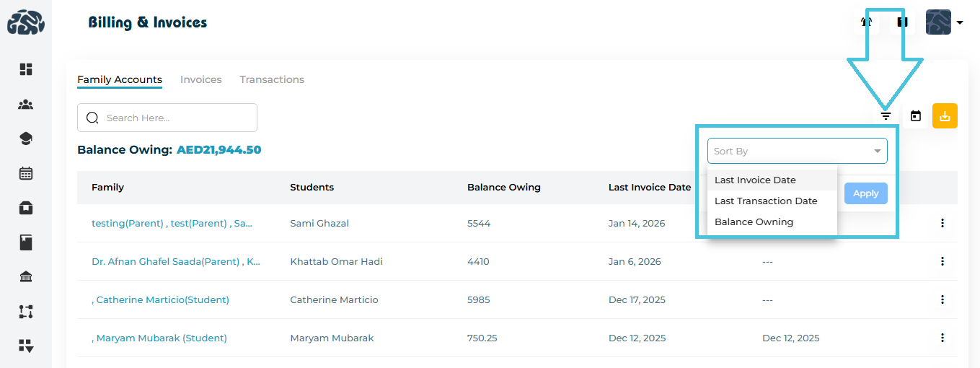Viewport: 980px width, 368px height.
Task: Click the bank building sidebar icon
Action: point(26,277)
